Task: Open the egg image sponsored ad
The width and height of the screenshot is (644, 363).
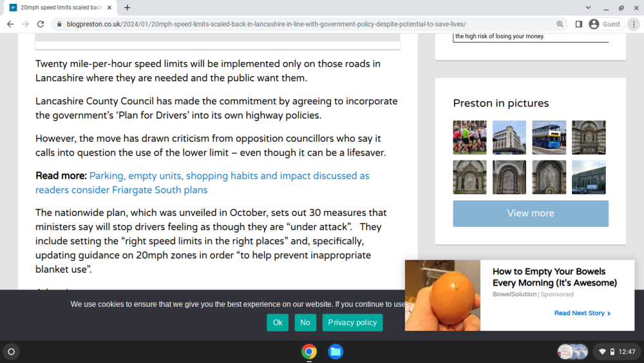Action: tap(443, 295)
